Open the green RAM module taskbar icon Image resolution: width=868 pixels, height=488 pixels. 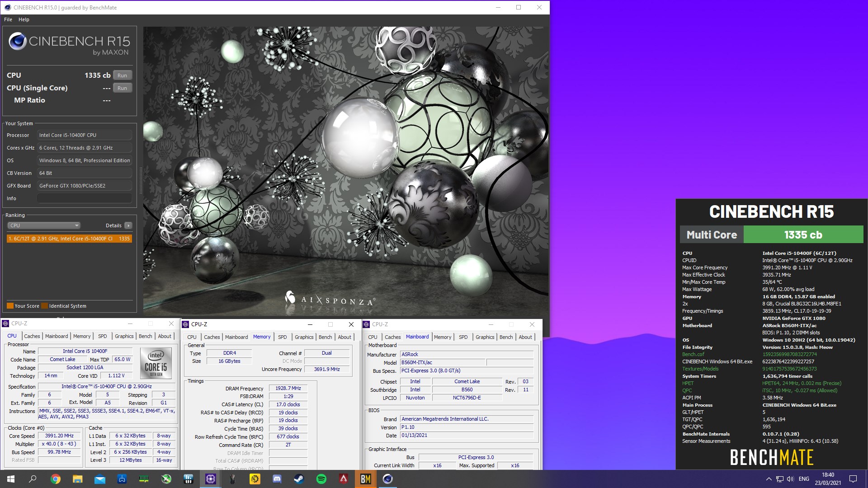144,479
